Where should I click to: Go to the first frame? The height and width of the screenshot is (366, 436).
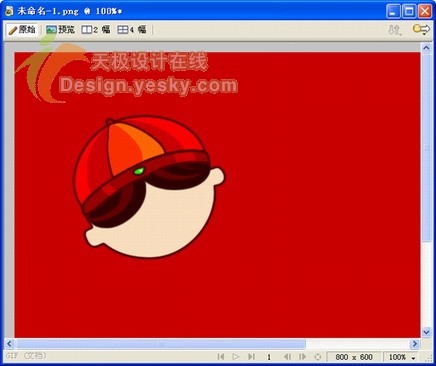[221, 357]
